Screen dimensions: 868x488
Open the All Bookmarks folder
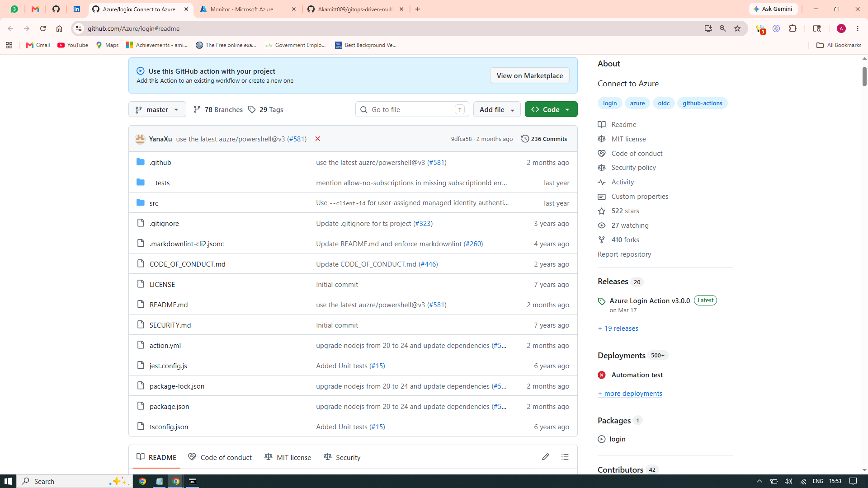click(x=839, y=45)
